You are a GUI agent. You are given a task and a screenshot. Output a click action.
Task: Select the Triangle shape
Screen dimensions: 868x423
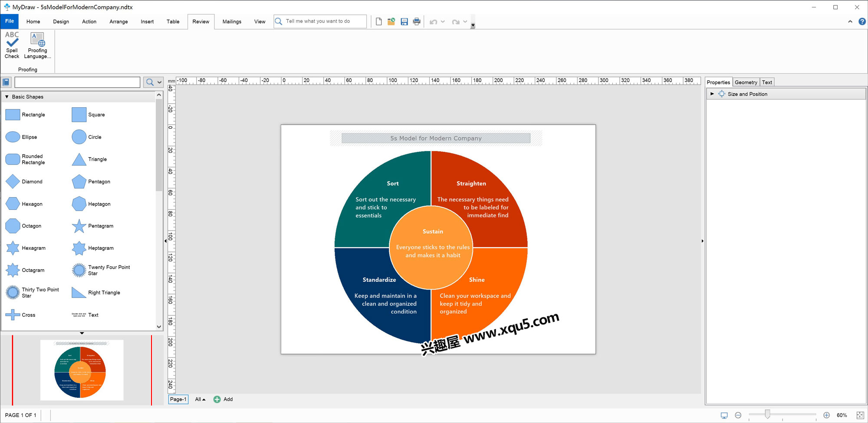click(89, 159)
